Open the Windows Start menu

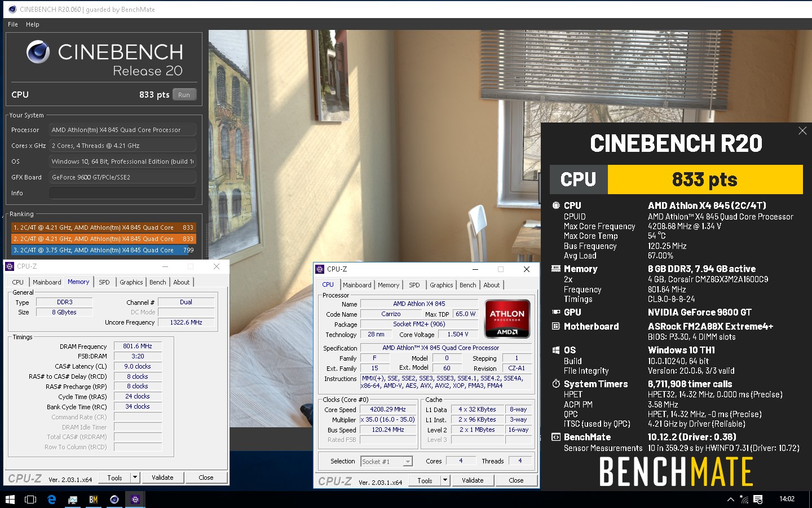[10, 499]
